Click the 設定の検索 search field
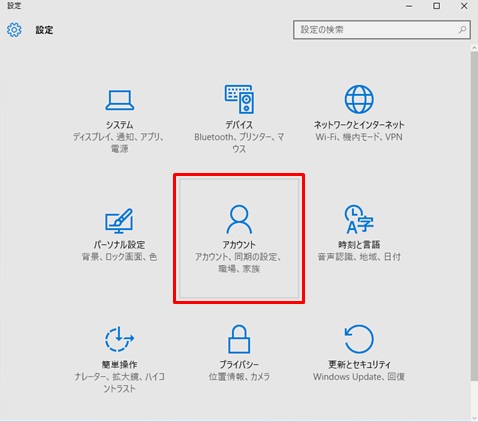 (x=382, y=30)
